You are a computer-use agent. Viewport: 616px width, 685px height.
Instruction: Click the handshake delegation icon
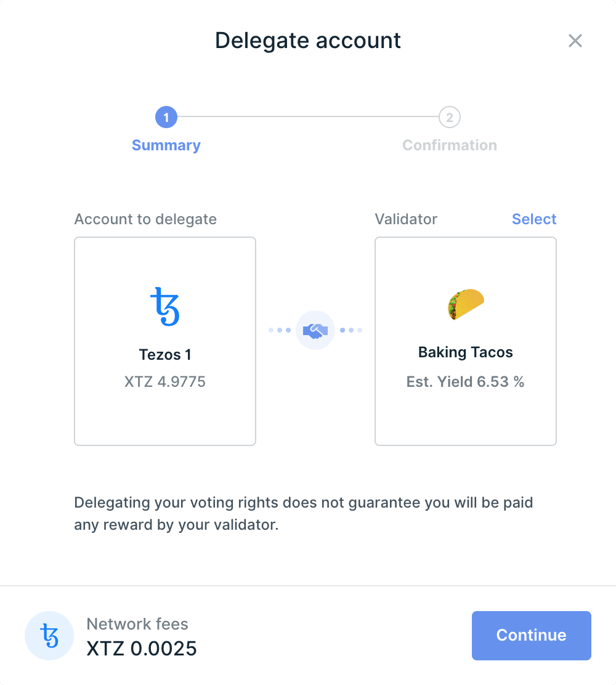[315, 330]
